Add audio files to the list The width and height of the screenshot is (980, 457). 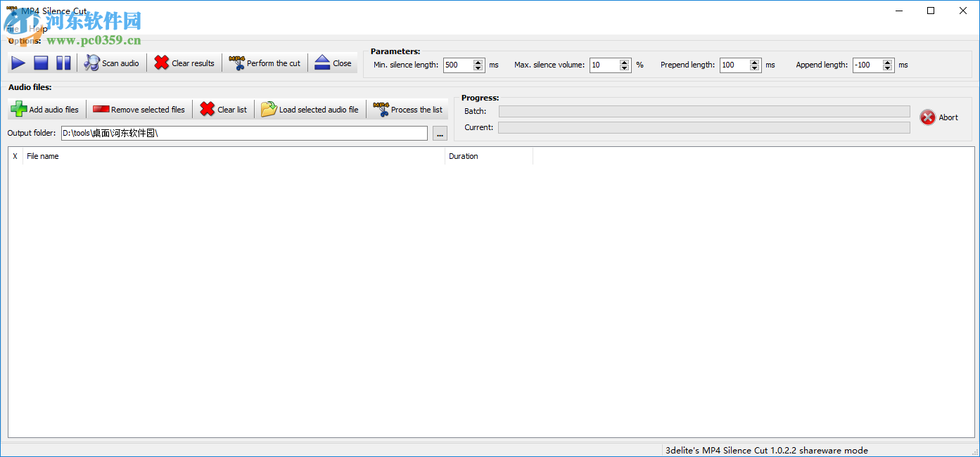click(46, 110)
